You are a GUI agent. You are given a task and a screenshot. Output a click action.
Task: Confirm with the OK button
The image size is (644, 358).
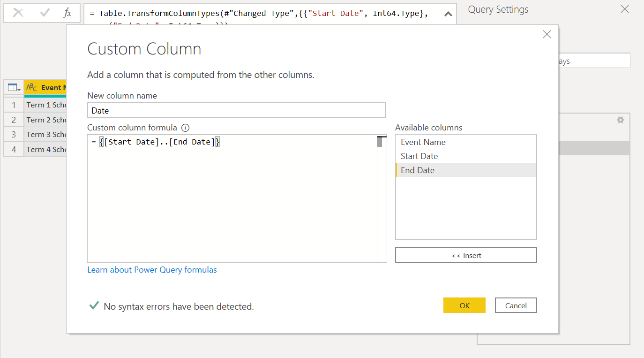pos(464,305)
